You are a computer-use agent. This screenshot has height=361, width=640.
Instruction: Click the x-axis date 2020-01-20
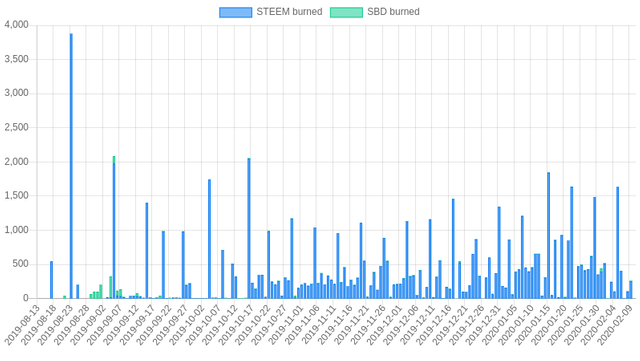[549, 325]
